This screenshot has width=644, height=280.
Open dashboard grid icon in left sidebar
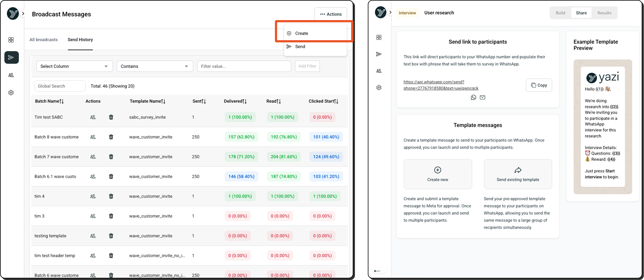(11, 40)
